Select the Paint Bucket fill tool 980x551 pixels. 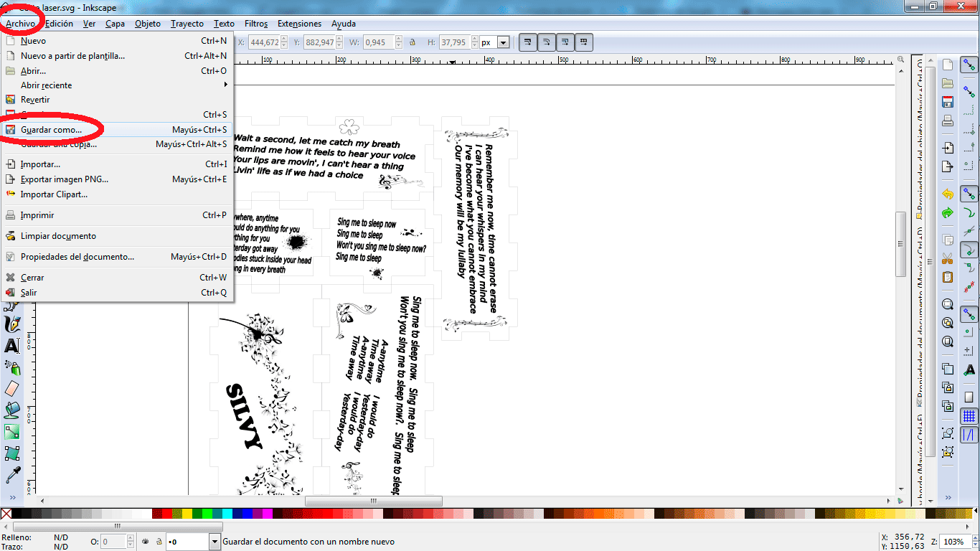coord(12,410)
